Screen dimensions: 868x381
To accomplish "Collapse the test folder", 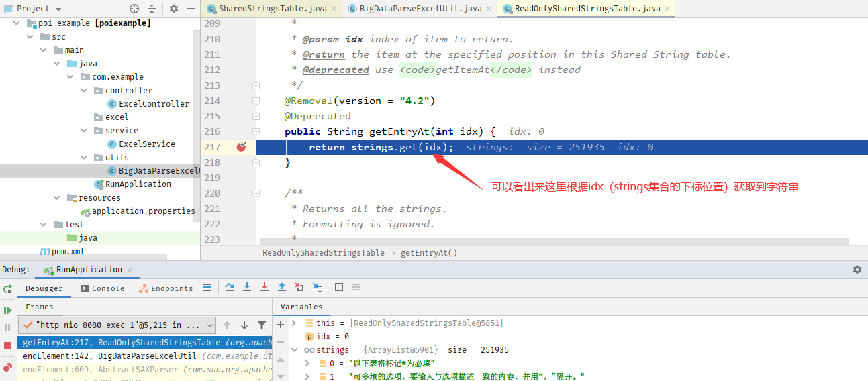I will (x=45, y=224).
